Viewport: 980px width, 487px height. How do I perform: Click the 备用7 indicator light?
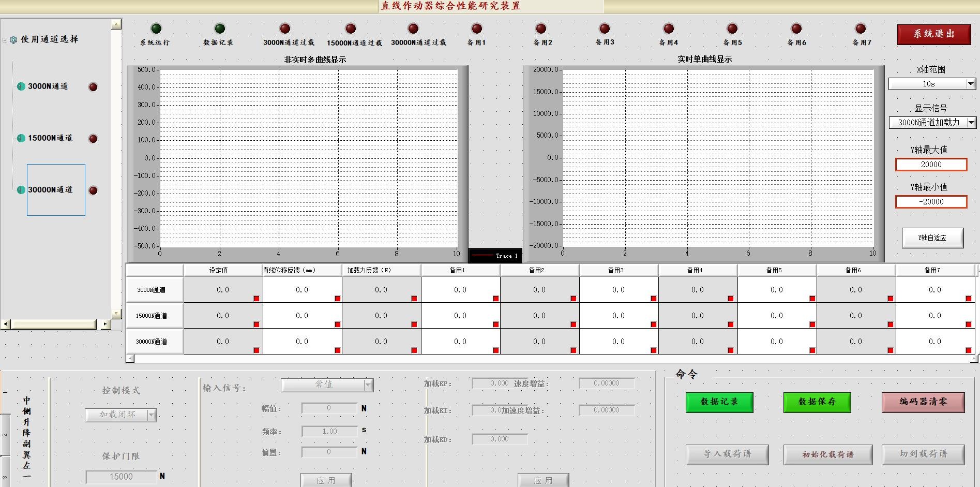861,28
